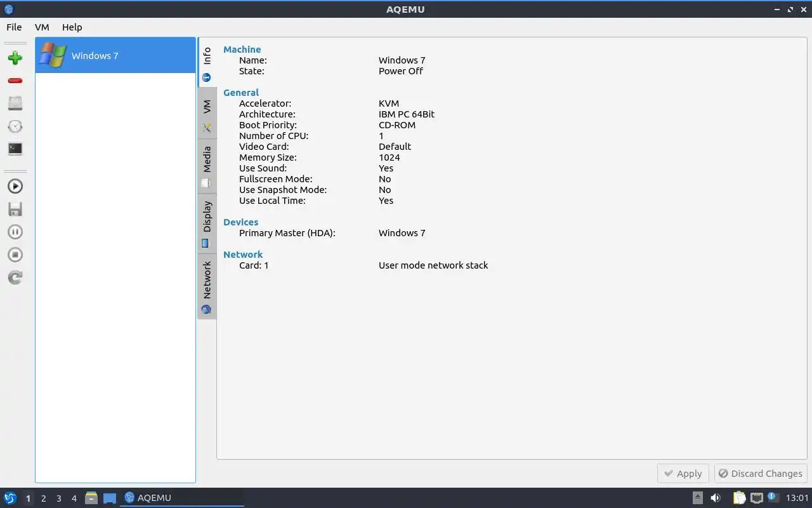Viewport: 812px width, 508px height.
Task: Open the terminal console icon in the toolbar
Action: 15,149
